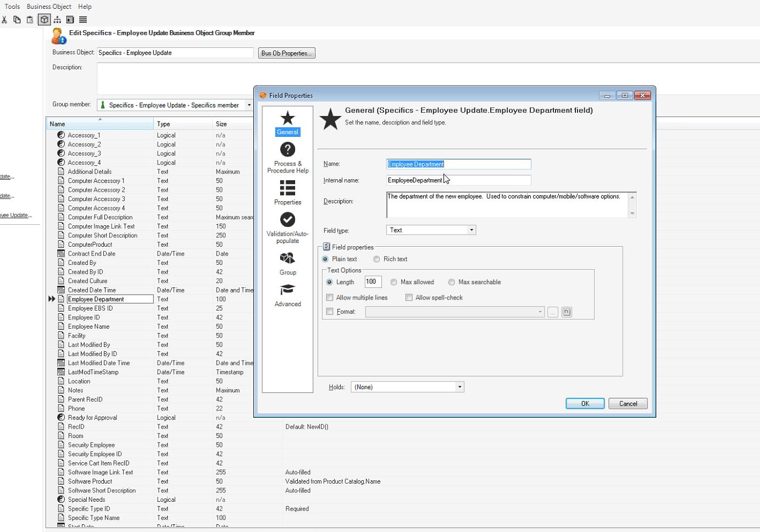760x532 pixels.
Task: Open the Tools menu
Action: pos(12,7)
